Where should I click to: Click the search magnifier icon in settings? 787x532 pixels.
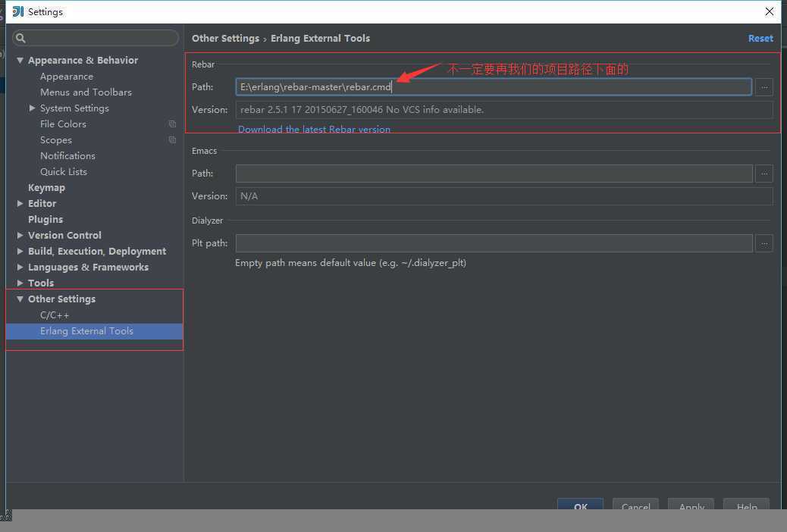20,38
